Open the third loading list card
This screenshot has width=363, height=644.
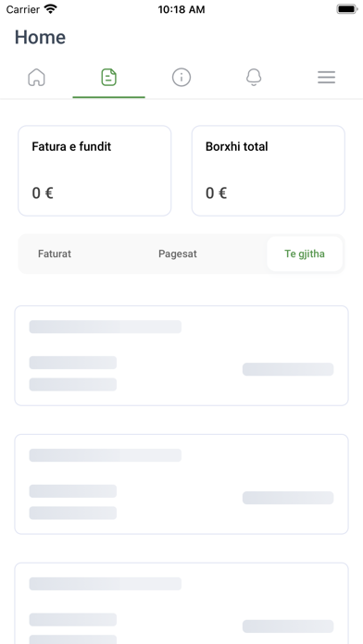coord(181,603)
